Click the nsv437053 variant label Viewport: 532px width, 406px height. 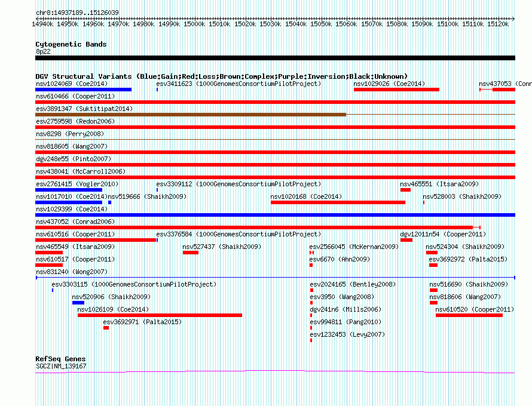(505, 84)
